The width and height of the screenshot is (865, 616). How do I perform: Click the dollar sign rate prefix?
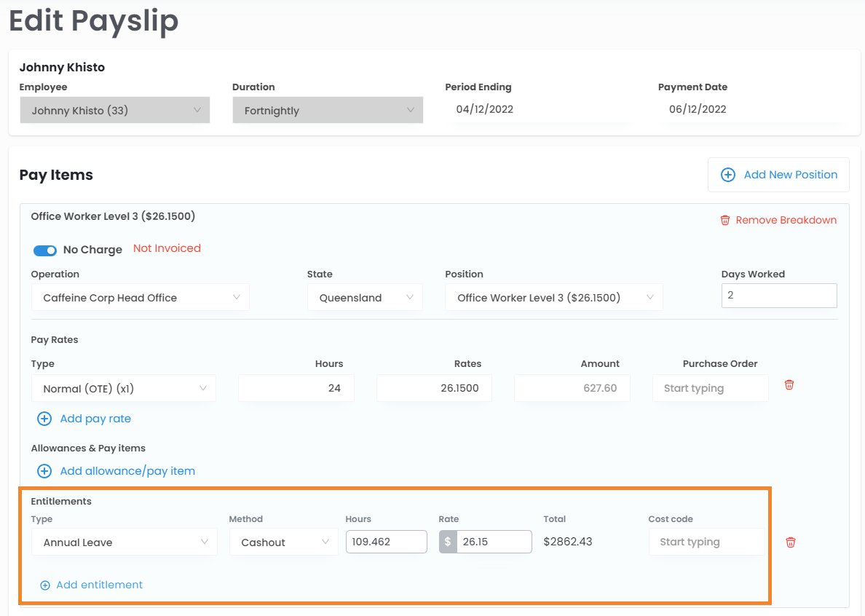pyautogui.click(x=448, y=542)
